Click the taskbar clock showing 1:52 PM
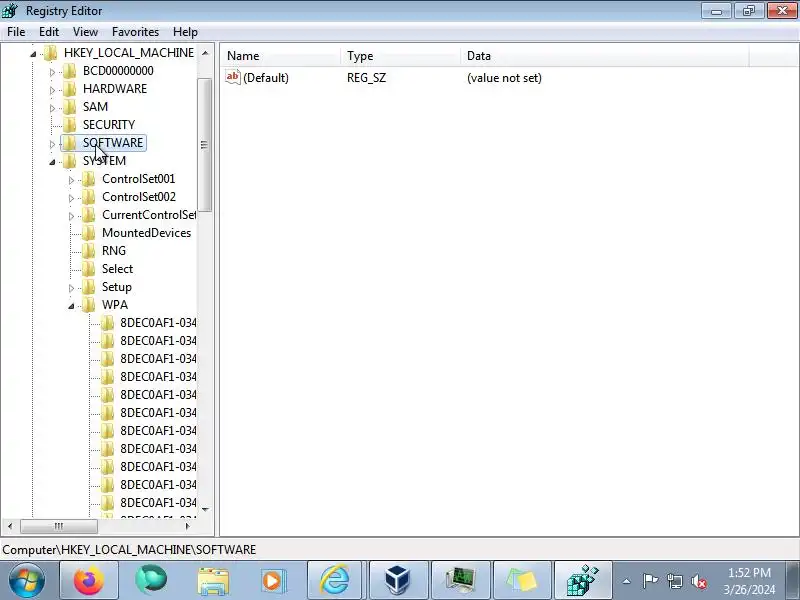800x600 pixels. click(x=749, y=581)
